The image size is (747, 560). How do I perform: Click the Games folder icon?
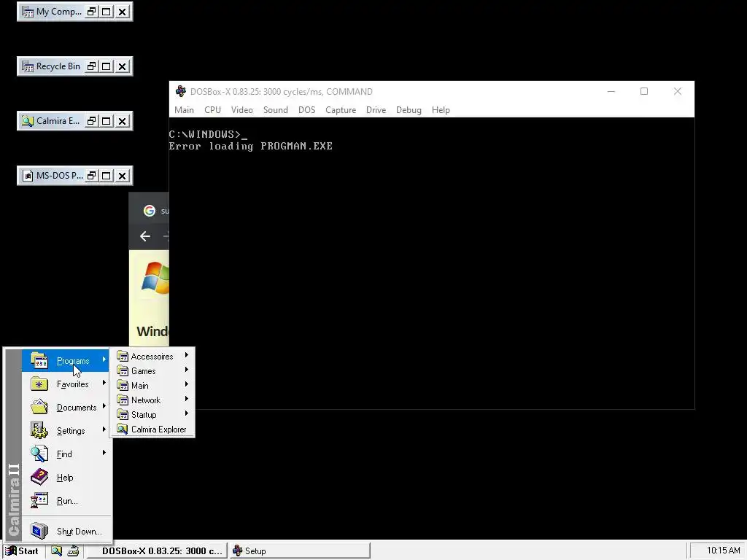(123, 371)
